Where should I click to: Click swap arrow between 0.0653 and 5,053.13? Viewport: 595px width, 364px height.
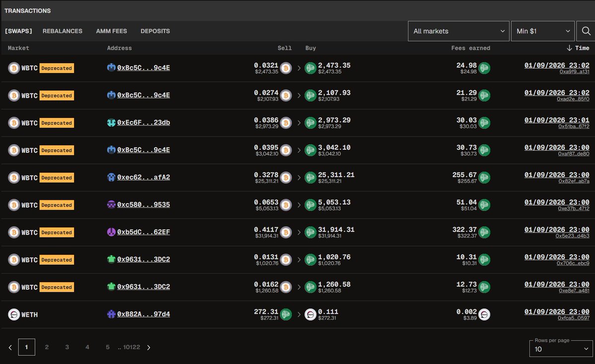click(x=299, y=205)
